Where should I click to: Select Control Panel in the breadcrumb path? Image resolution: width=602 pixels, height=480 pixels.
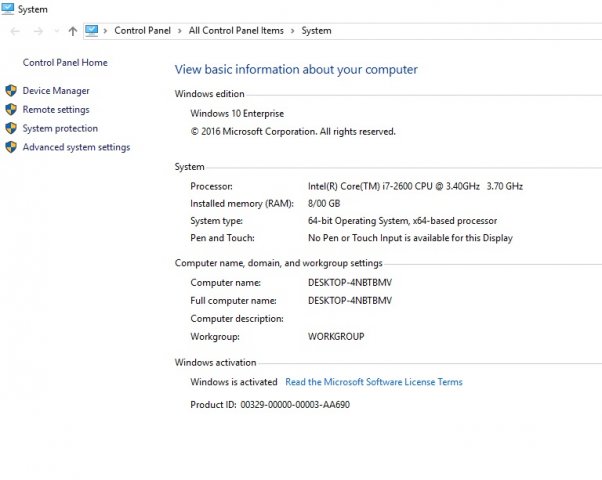point(144,31)
